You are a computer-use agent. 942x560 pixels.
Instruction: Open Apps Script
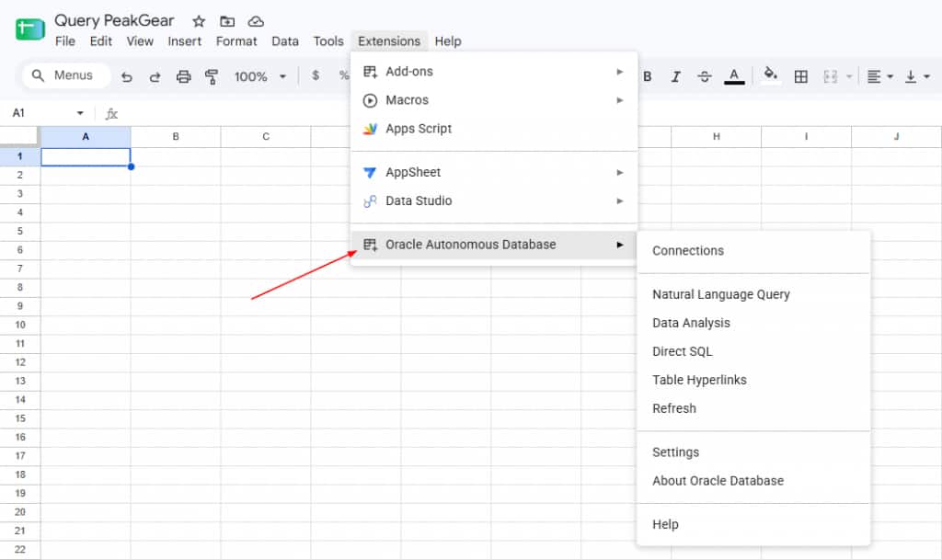click(493, 129)
